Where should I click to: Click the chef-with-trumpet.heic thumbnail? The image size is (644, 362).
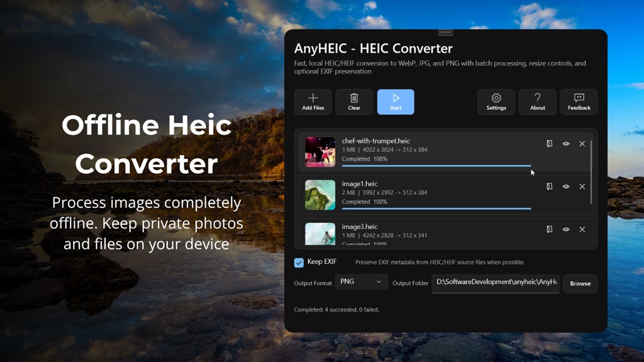click(320, 152)
